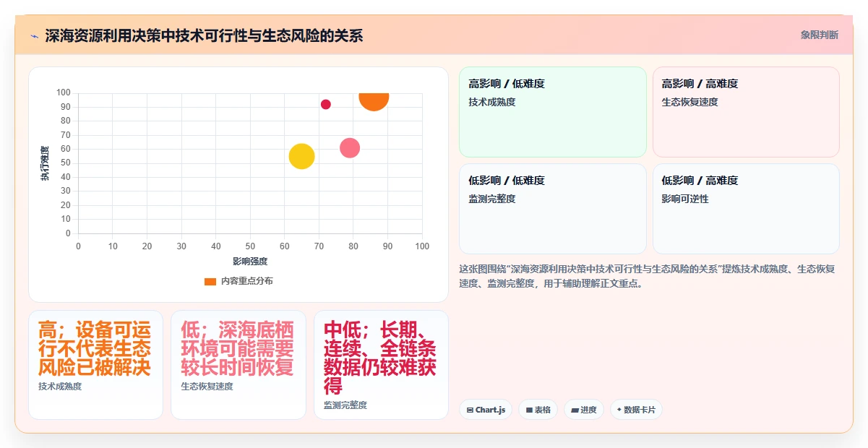
Task: Click the yellow bubble on chart
Action: [x=301, y=156]
